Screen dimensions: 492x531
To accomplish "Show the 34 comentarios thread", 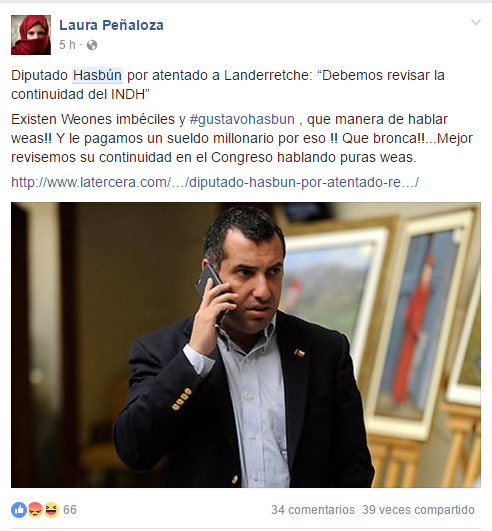I will pos(313,510).
